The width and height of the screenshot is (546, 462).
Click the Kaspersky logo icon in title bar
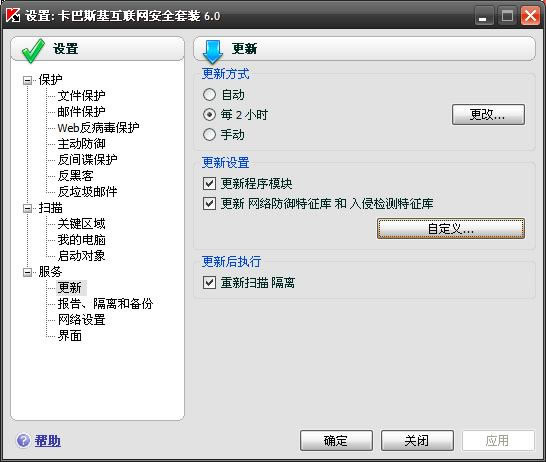pyautogui.click(x=13, y=15)
